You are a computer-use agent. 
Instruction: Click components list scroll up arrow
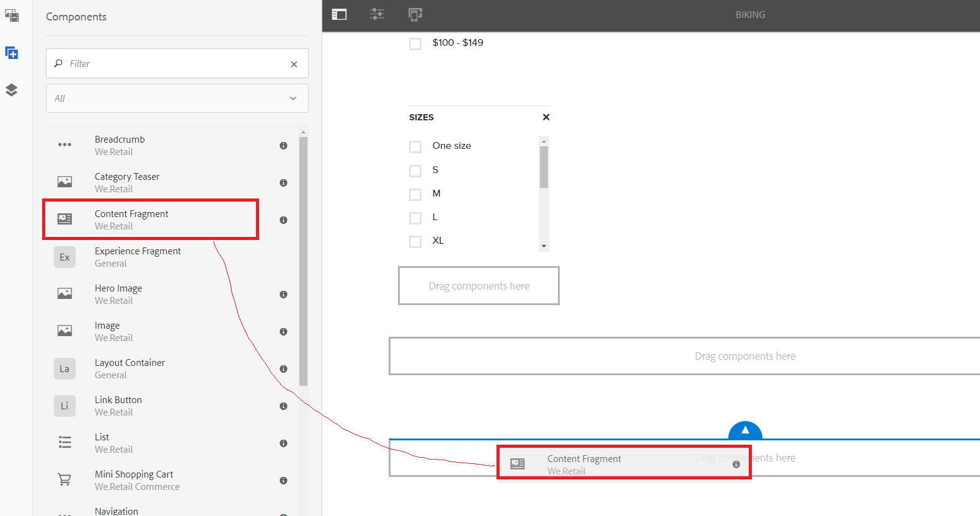[303, 132]
